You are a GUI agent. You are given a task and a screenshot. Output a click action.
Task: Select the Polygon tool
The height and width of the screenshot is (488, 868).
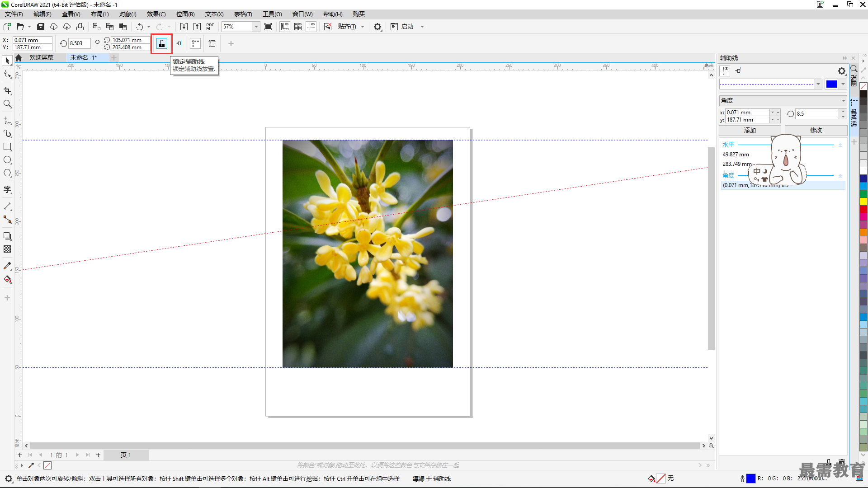[7, 173]
